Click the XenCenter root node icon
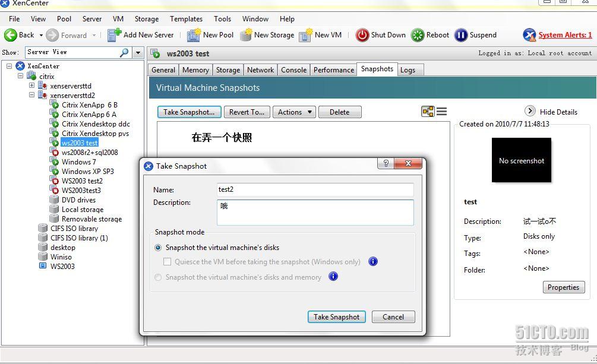The width and height of the screenshot is (597, 364). (x=20, y=67)
